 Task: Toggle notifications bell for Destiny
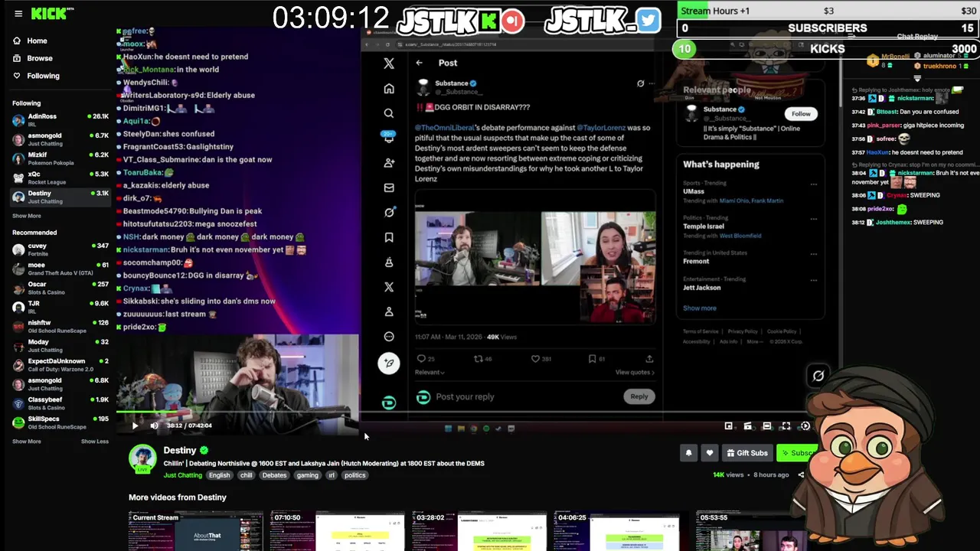pos(688,453)
